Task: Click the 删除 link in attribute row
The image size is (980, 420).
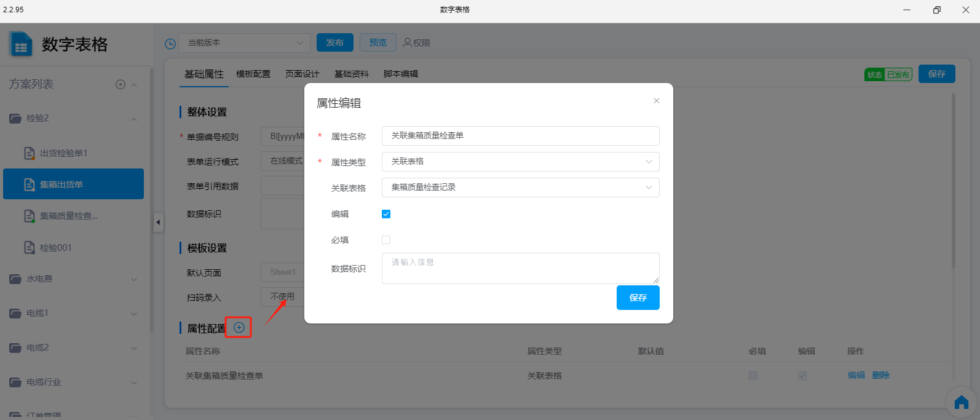Action: [880, 375]
